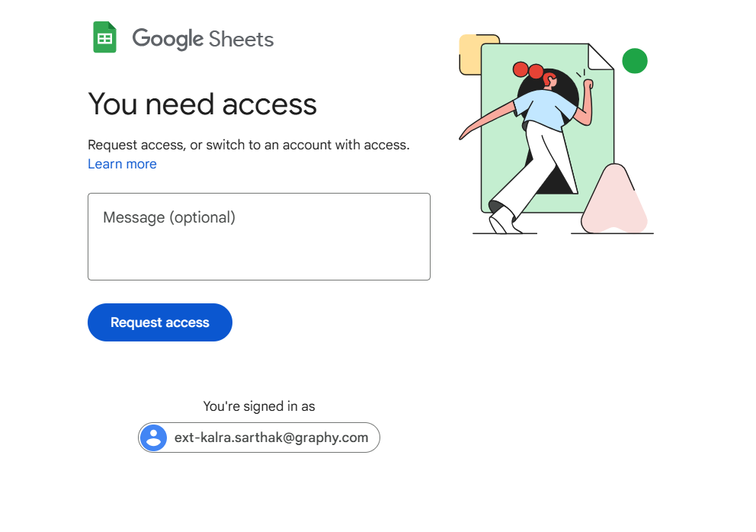Click the character's raised knocking fist
The height and width of the screenshot is (532, 756).
588,85
